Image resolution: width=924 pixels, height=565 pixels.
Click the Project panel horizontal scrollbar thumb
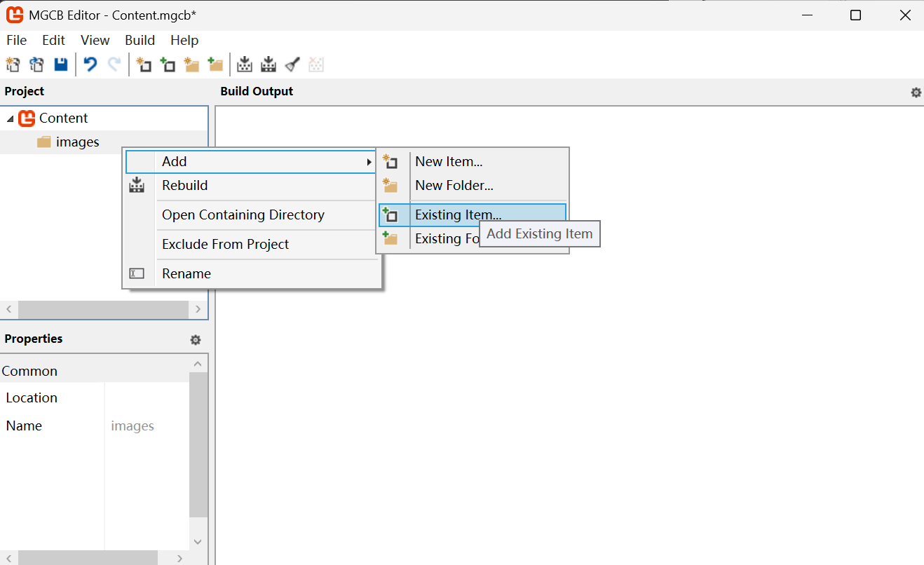tap(103, 309)
